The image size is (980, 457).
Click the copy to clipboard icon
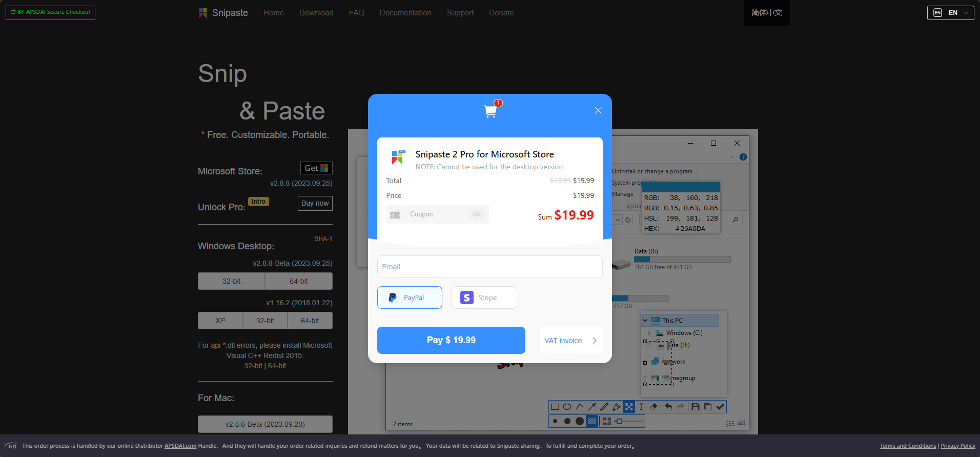pyautogui.click(x=708, y=407)
